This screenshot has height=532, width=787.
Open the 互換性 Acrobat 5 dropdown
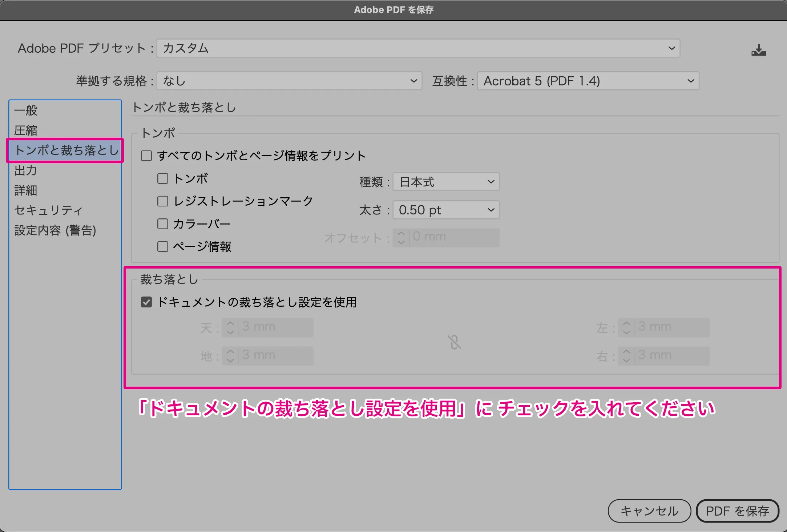coord(588,81)
